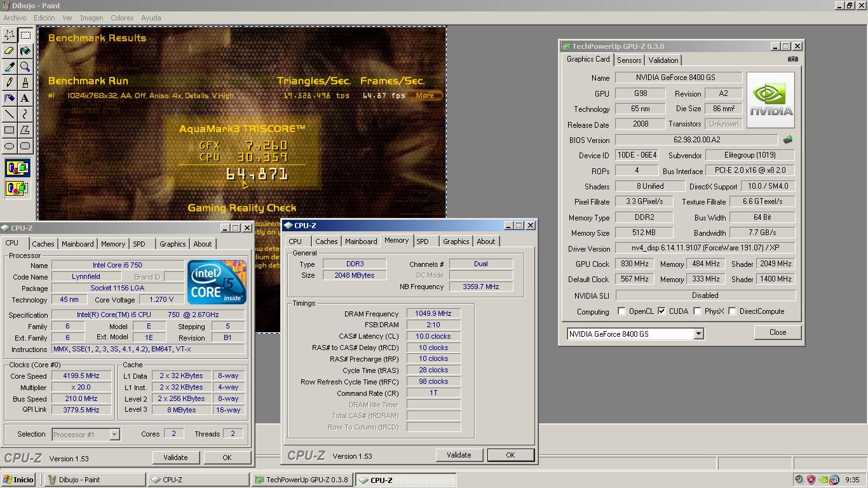
Task: Click the NVIDIA tray icon
Action: (x=824, y=480)
